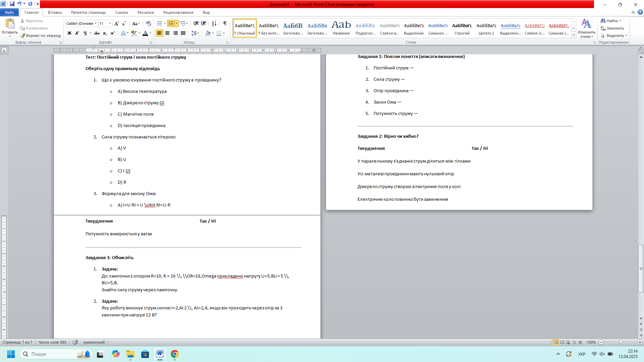Click the Число слов: 895 status item
This screenshot has height=362, width=644.
click(x=52, y=342)
